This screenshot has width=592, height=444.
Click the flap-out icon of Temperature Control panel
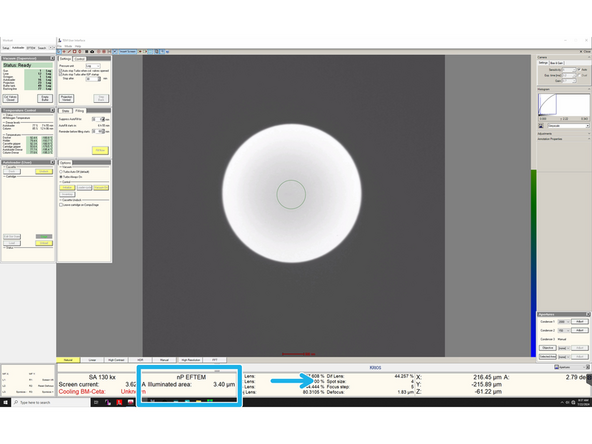click(52, 110)
